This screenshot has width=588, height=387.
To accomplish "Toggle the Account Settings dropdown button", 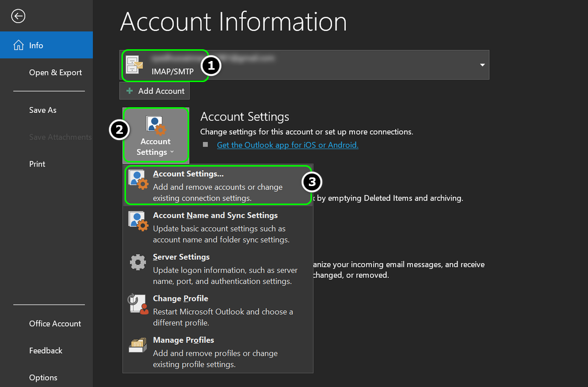I will tap(156, 135).
